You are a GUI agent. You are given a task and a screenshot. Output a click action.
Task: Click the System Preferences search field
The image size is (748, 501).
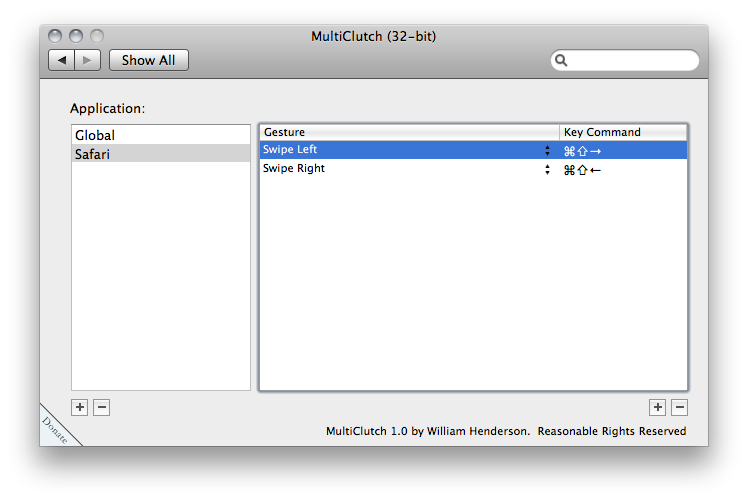click(625, 60)
